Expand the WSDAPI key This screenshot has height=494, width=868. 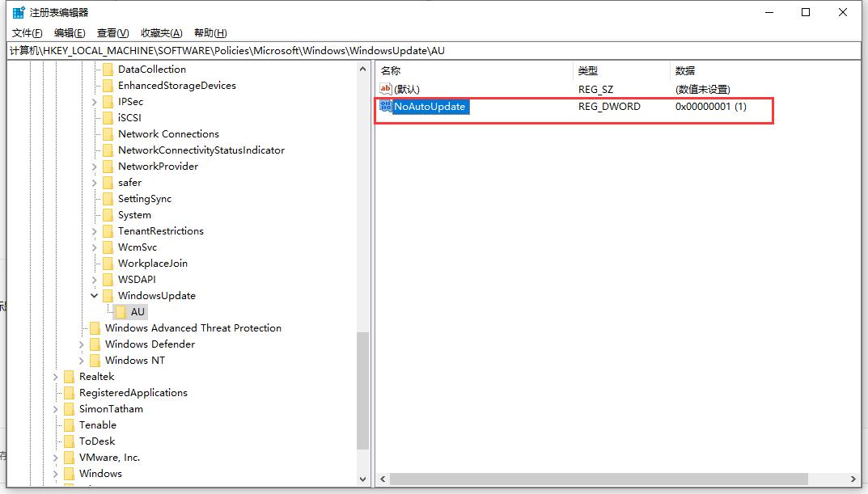coord(94,280)
